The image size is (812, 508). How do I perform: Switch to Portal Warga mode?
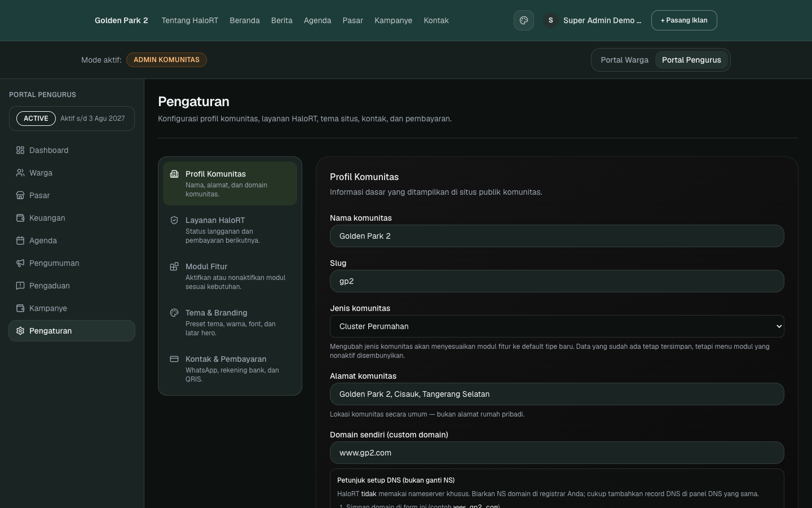624,60
